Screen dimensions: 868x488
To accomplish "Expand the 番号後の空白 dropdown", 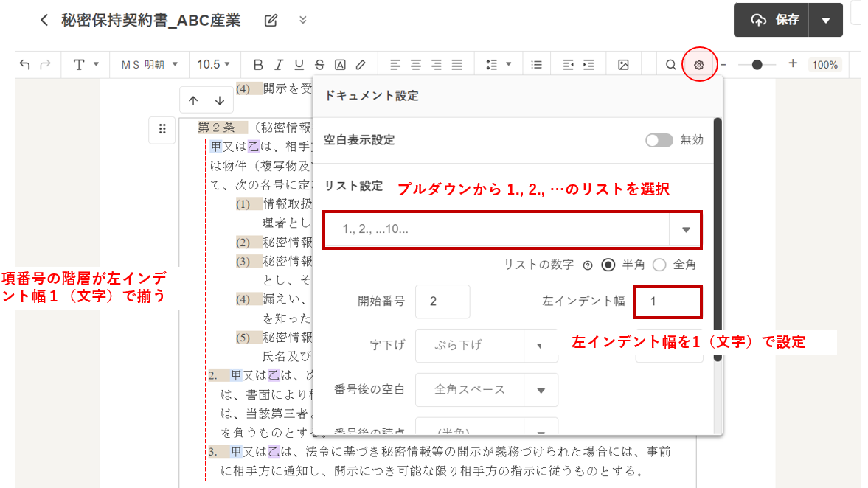I will click(540, 390).
